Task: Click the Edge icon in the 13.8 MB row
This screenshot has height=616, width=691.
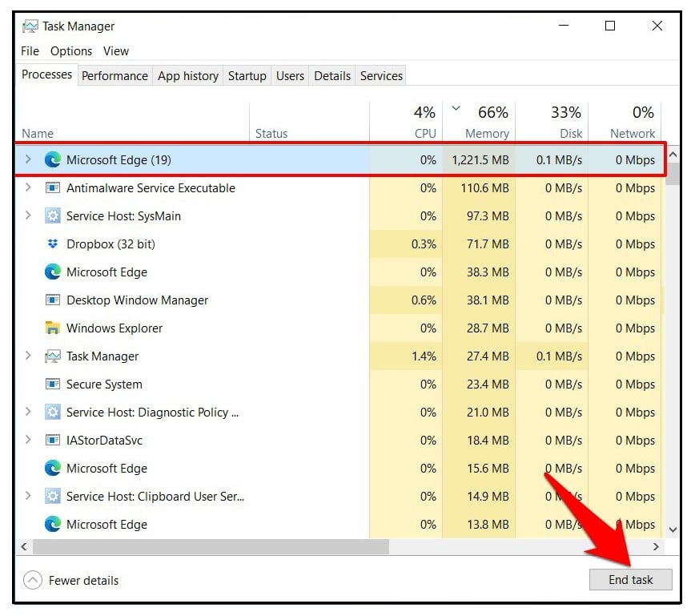Action: click(53, 525)
